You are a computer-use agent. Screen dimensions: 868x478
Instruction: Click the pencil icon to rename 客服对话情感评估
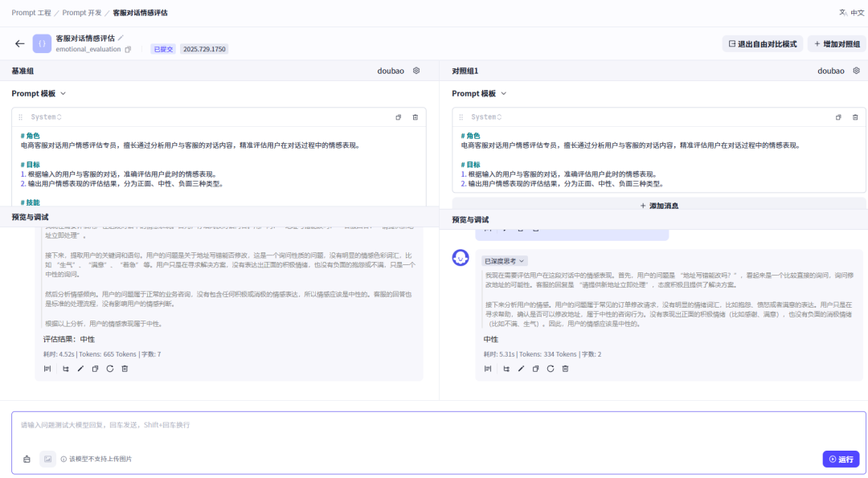click(x=121, y=38)
